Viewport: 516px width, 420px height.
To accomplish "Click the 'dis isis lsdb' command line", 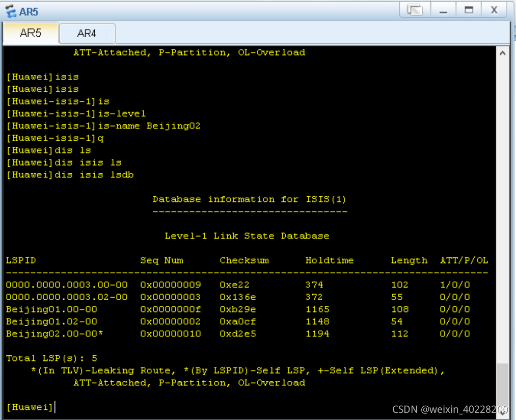I will (x=70, y=175).
